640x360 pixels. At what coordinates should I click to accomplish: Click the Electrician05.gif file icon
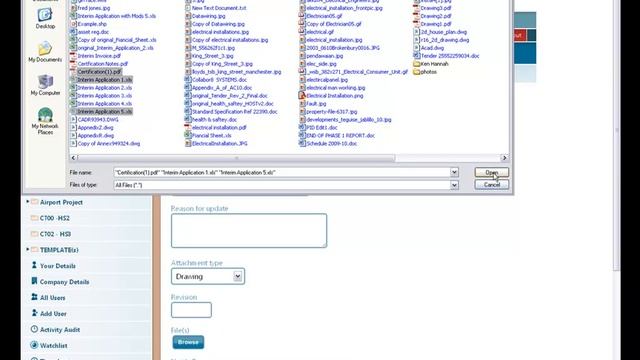coord(302,16)
